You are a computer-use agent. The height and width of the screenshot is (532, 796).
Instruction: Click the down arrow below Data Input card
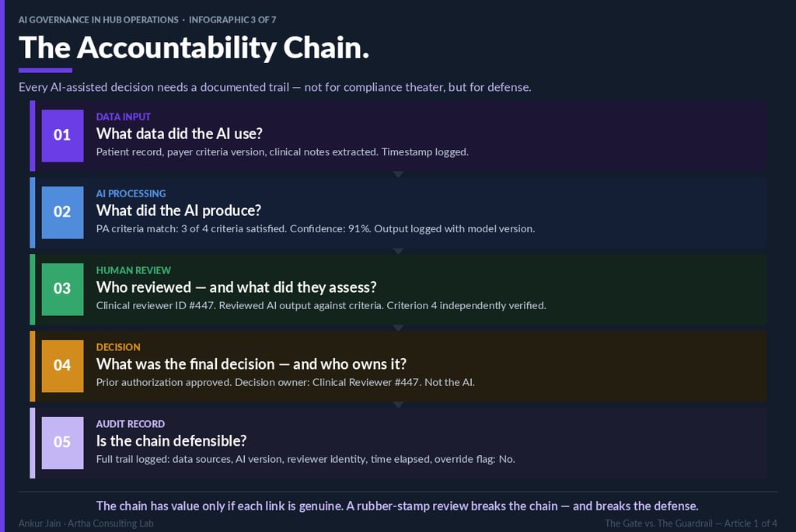(x=398, y=175)
